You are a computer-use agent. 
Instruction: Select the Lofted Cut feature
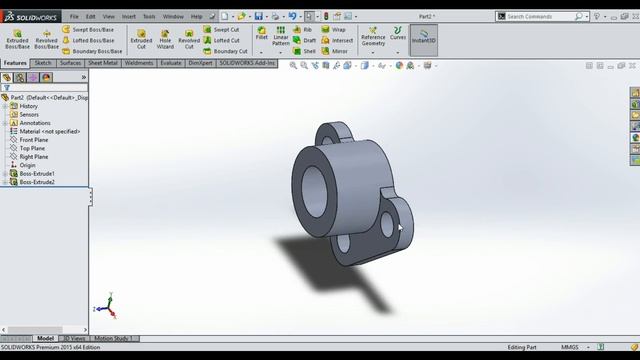pyautogui.click(x=222, y=40)
